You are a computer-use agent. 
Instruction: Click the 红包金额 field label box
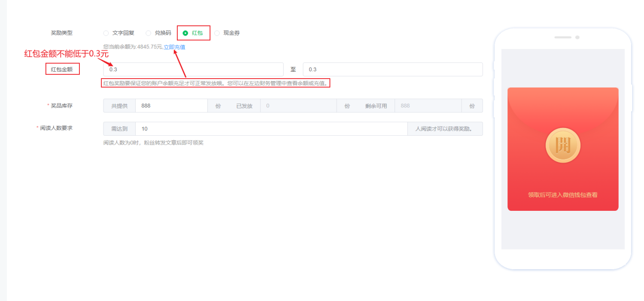tap(62, 69)
